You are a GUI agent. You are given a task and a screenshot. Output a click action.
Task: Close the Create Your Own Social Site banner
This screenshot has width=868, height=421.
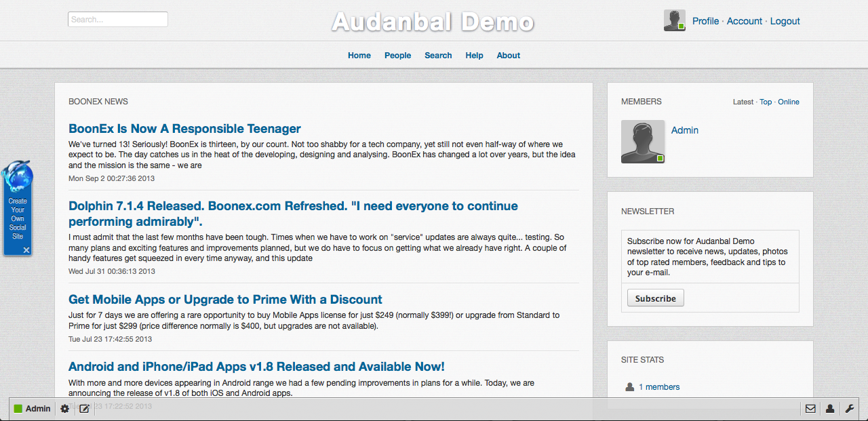(26, 250)
